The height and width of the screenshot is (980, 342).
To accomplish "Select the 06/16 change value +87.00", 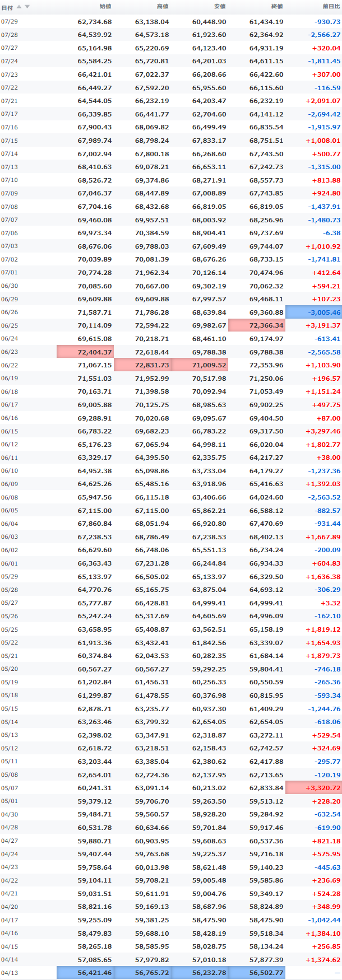I will pyautogui.click(x=329, y=418).
